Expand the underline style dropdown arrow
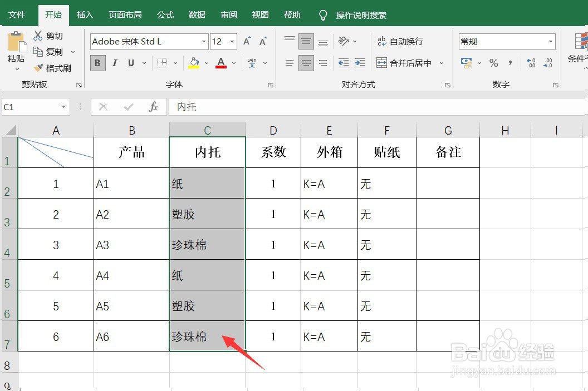588x391 pixels. pyautogui.click(x=144, y=63)
